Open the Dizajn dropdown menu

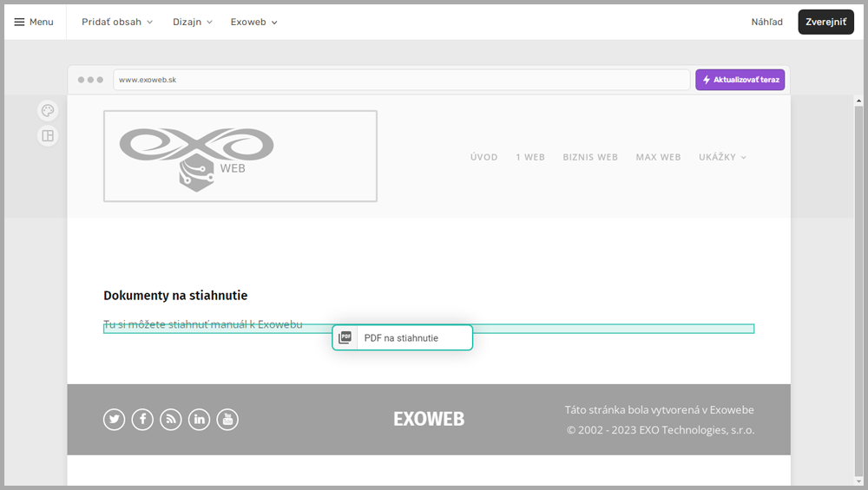[x=192, y=22]
